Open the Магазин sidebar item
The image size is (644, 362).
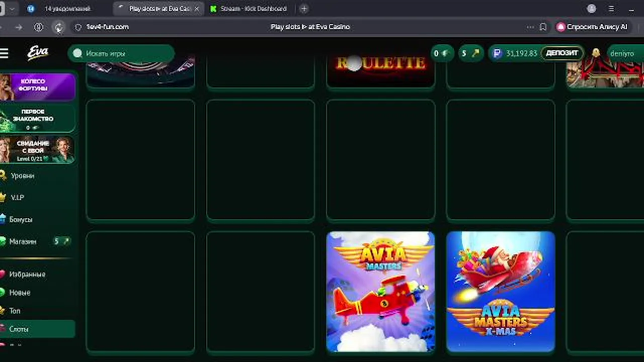pos(23,241)
